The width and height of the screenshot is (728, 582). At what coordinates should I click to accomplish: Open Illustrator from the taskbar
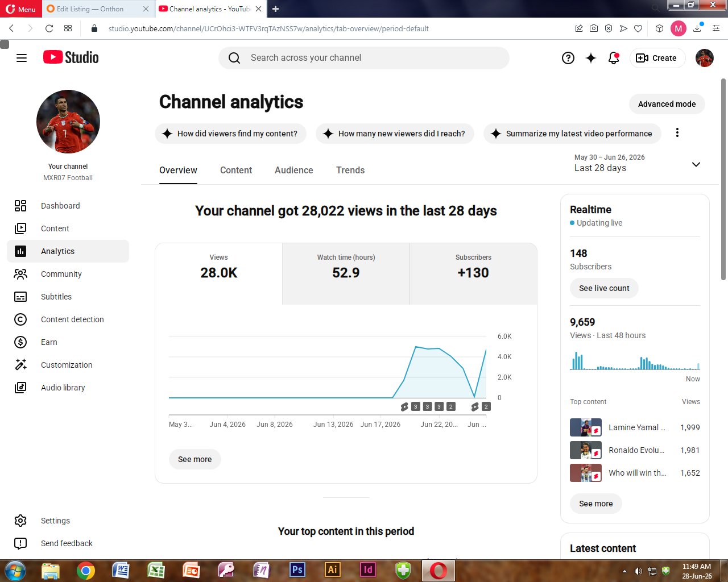click(333, 570)
